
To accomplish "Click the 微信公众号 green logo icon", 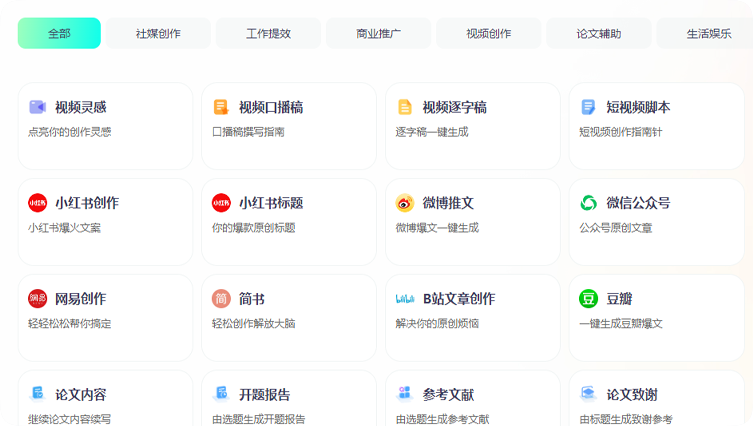I will (x=588, y=203).
